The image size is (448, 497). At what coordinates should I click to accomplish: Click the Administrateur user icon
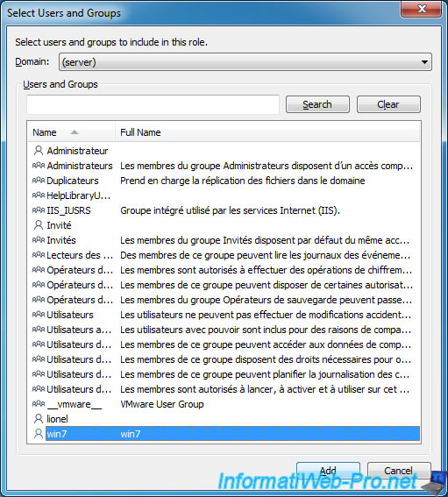(39, 151)
